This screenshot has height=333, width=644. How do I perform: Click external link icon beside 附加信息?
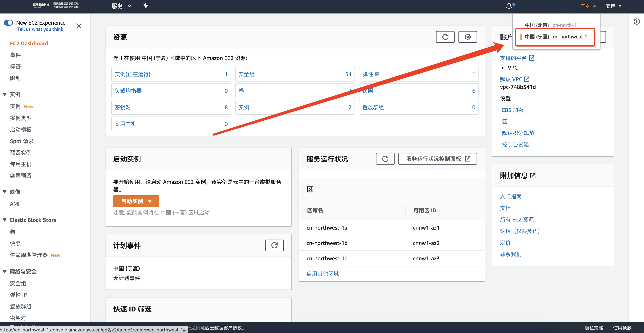click(x=533, y=176)
